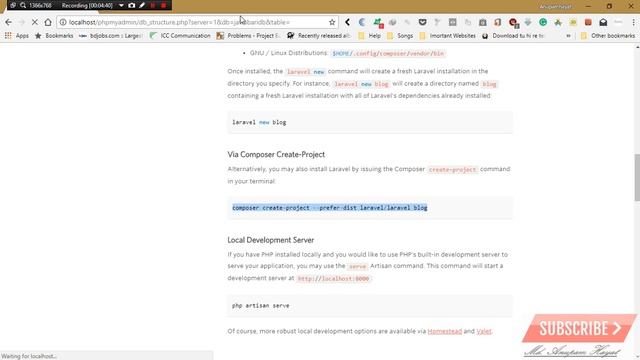Open the green circular Grammarly-style icon
The height and width of the screenshot is (360, 640).
point(543,22)
